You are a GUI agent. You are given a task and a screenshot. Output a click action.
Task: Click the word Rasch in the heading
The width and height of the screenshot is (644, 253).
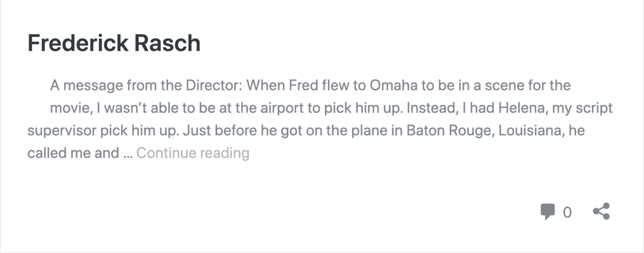168,43
